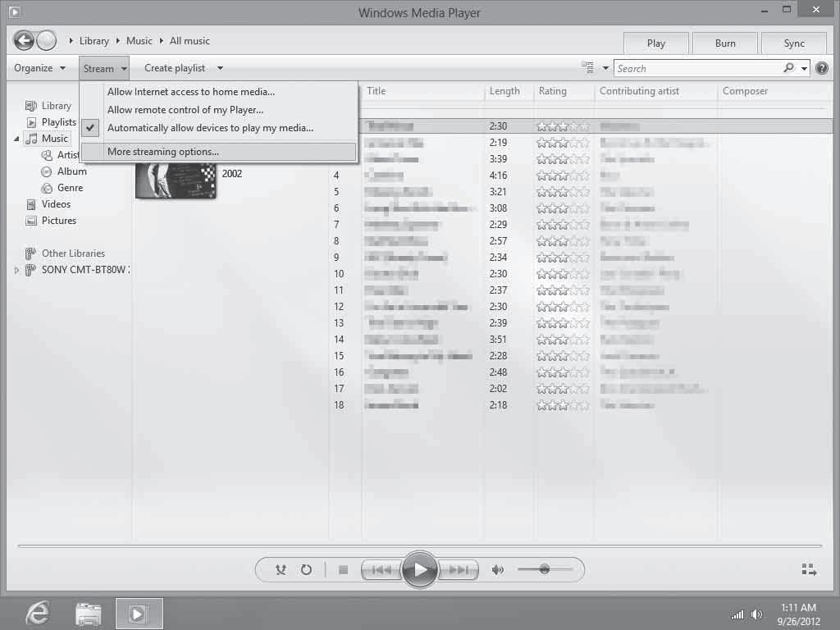Screen dimensions: 840x630
Task: Click the arrow after Music breadcrumb
Action: pyautogui.click(x=162, y=41)
